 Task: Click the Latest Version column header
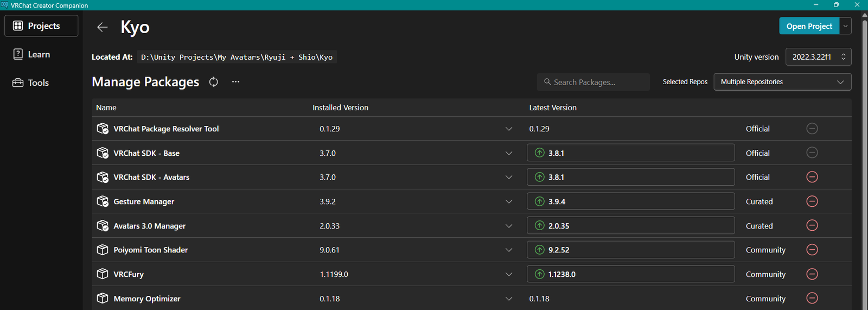(553, 107)
